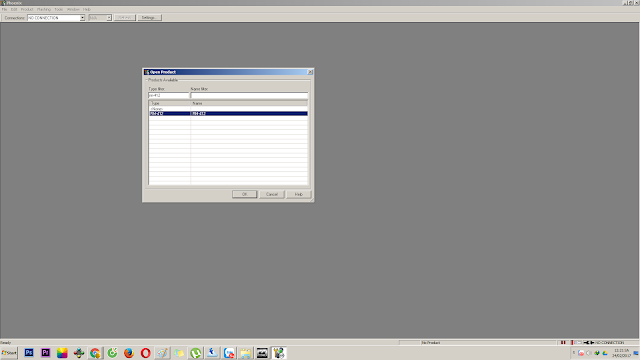Open the uTorrent taskbar icon
The height and width of the screenshot is (360, 640).
click(196, 353)
